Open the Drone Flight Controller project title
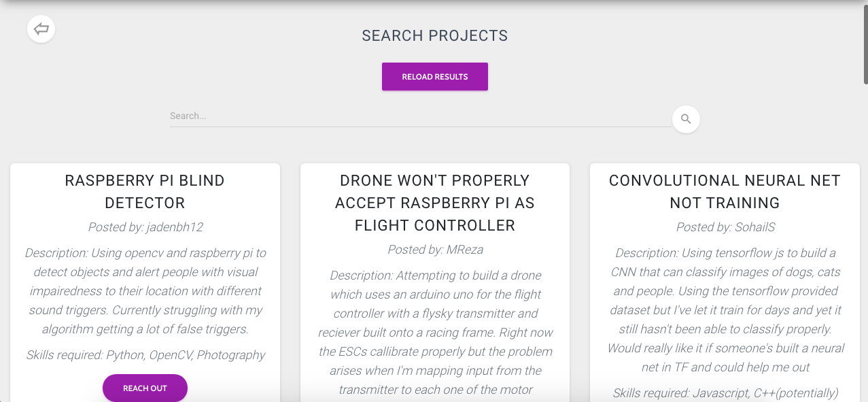The image size is (868, 402). [435, 203]
